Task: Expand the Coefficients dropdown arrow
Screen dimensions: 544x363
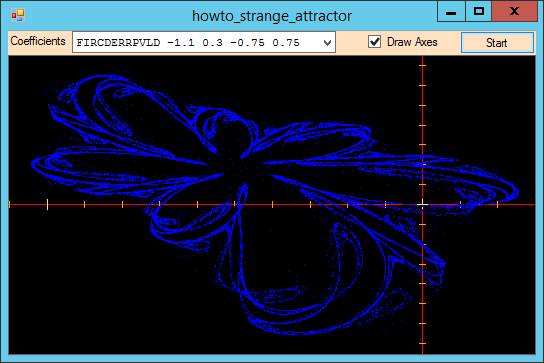Action: tap(327, 43)
